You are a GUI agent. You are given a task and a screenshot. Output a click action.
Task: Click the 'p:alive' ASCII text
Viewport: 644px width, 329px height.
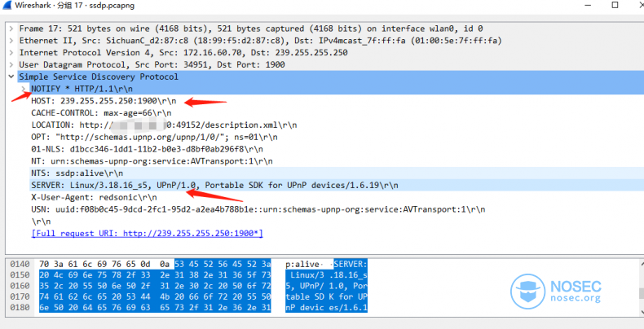click(x=302, y=264)
